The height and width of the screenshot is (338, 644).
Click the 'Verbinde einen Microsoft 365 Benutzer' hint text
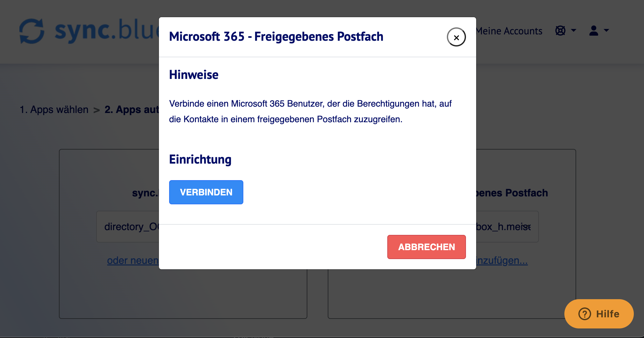tap(310, 111)
